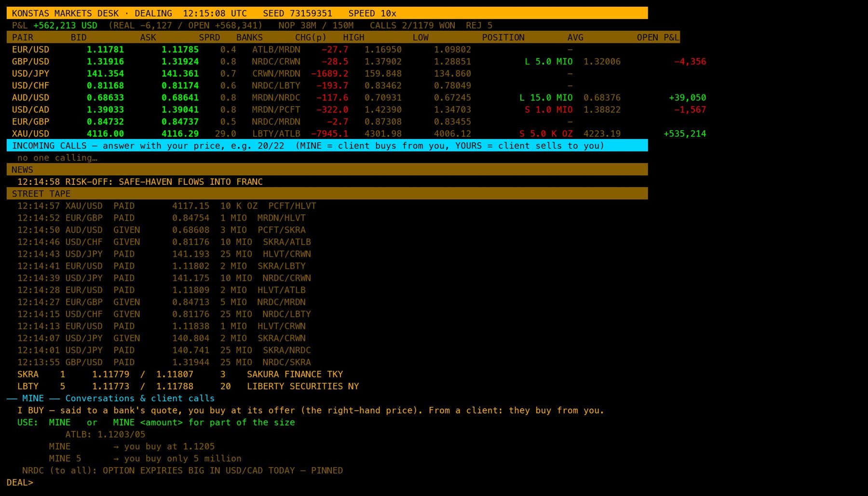Screen dimensions: 868x496
Task: Click the MINE Conversations & client calls heading
Action: point(110,398)
